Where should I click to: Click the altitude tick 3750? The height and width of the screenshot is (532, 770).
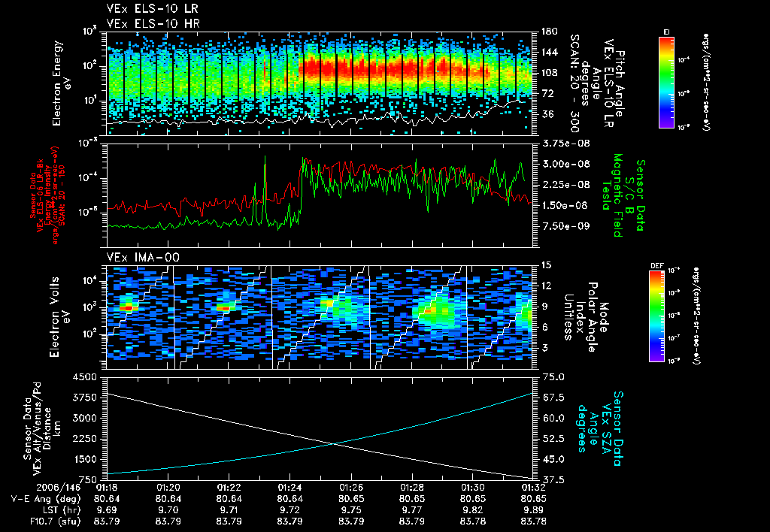tap(84, 397)
